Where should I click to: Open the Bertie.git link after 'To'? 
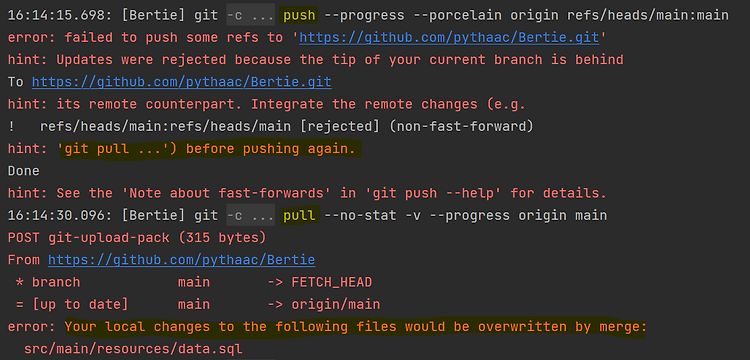tap(181, 82)
